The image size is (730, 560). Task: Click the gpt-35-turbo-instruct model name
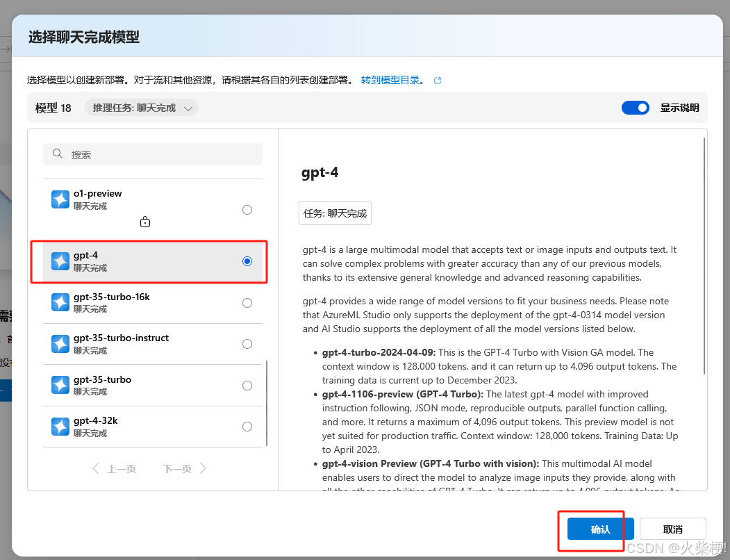121,338
